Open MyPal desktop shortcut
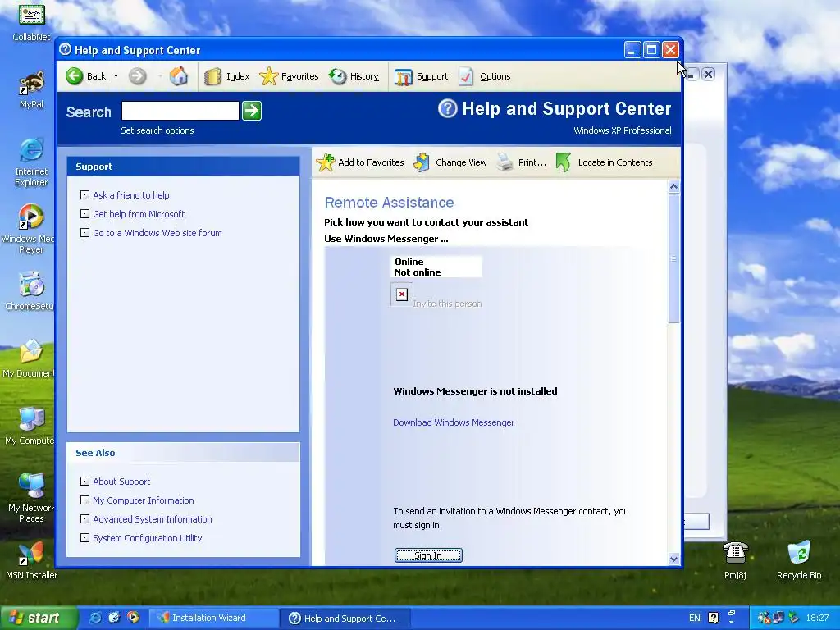Image resolution: width=840 pixels, height=630 pixels. (32, 89)
